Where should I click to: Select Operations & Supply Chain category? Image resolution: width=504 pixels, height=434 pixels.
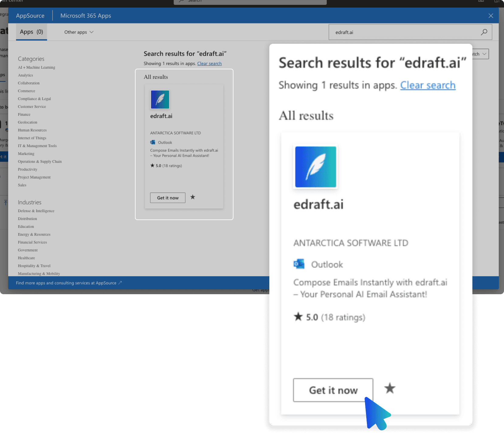[x=40, y=161]
